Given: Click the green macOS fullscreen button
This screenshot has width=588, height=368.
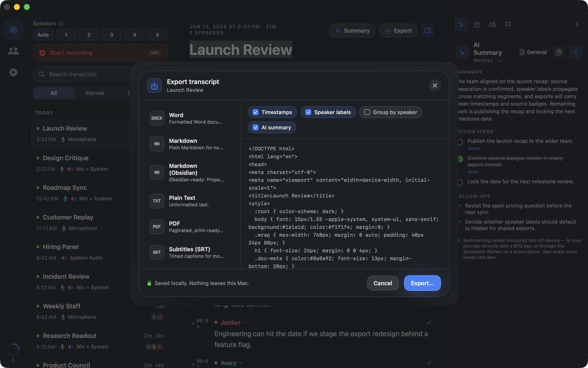Looking at the screenshot, I should point(27,7).
